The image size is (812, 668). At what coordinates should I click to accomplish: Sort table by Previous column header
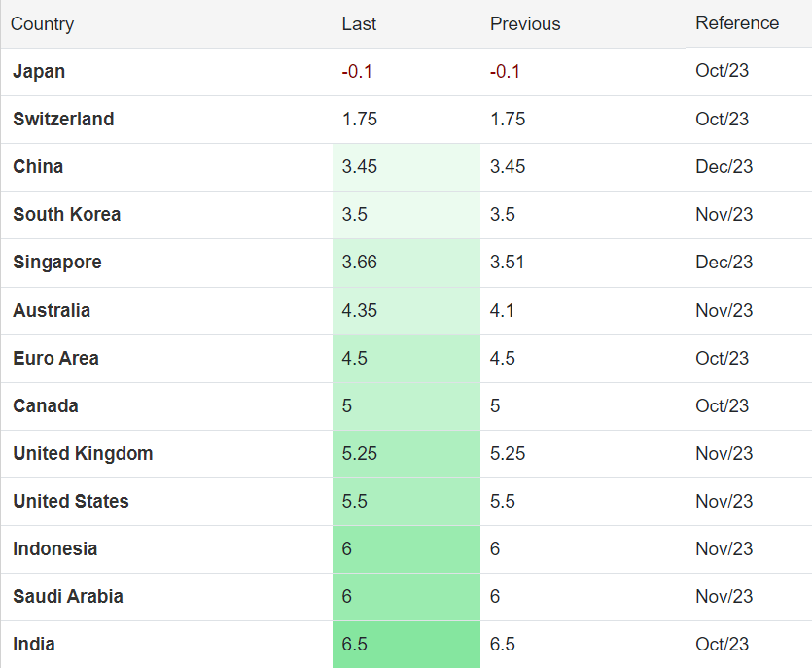tap(525, 23)
